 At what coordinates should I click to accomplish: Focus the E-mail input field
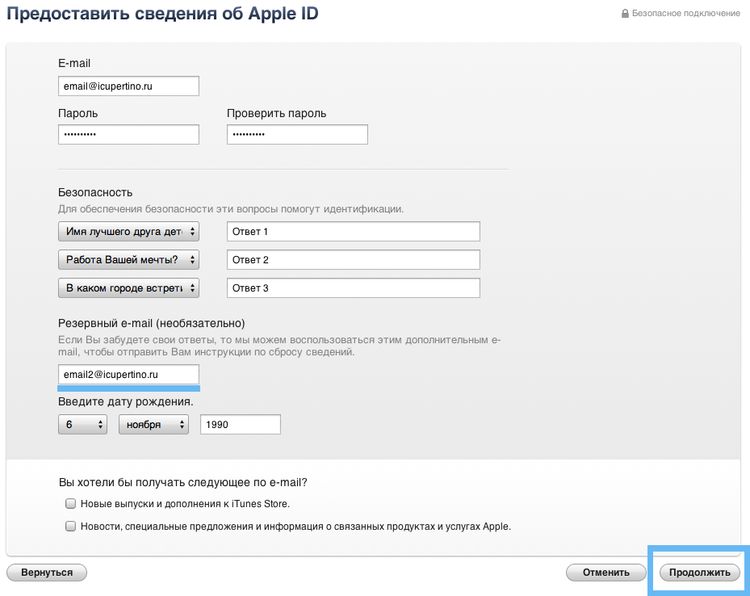tap(129, 86)
